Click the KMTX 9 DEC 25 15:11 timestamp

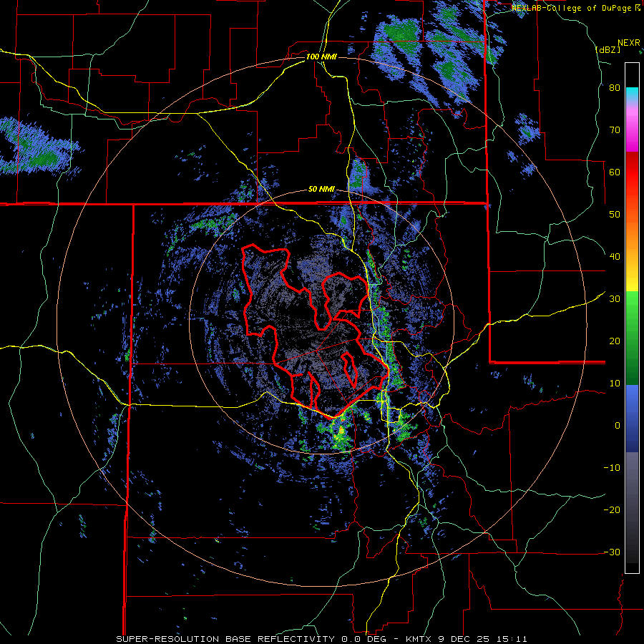[x=466, y=639]
